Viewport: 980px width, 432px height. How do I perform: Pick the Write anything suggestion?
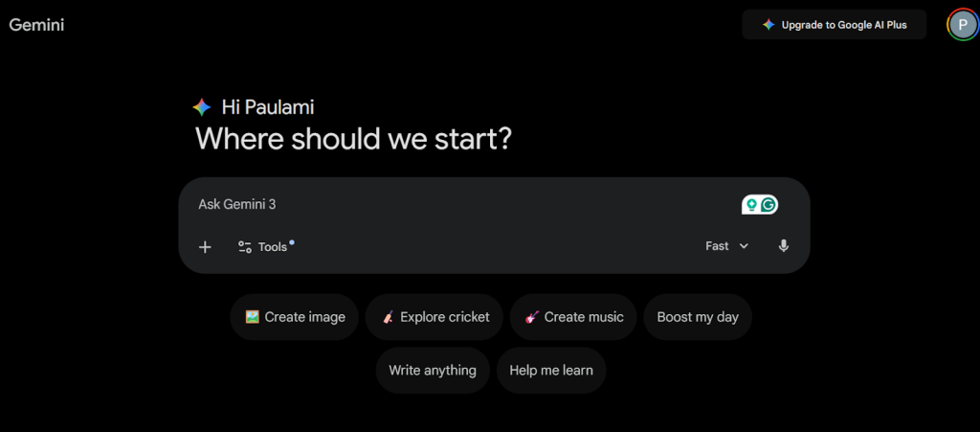tap(433, 370)
